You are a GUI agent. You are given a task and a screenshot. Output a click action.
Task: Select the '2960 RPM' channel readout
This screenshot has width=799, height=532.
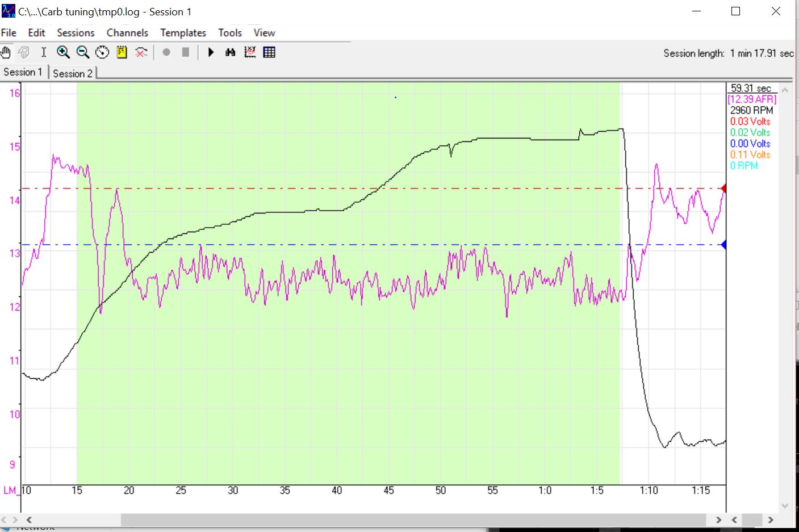click(752, 110)
